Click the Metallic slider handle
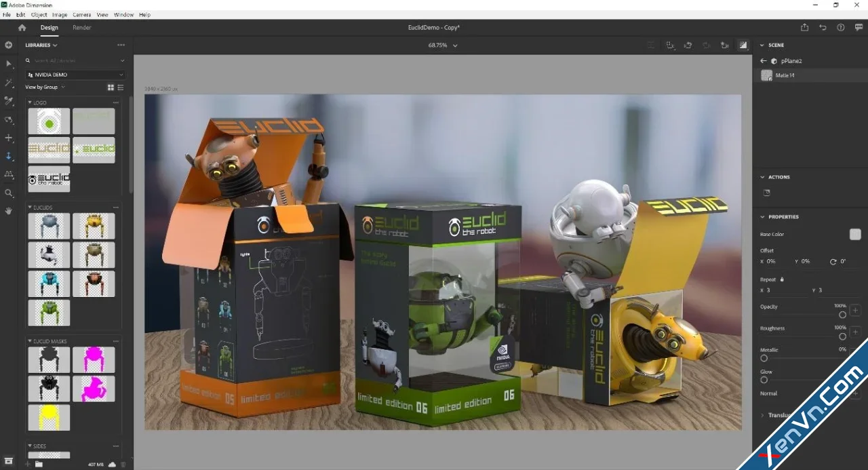868x470 pixels. tap(764, 358)
